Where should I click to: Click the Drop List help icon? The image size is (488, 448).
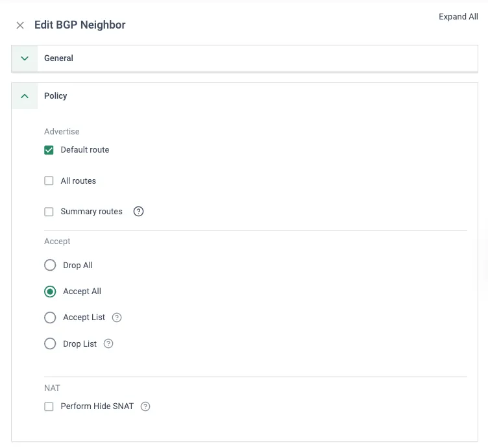(108, 343)
